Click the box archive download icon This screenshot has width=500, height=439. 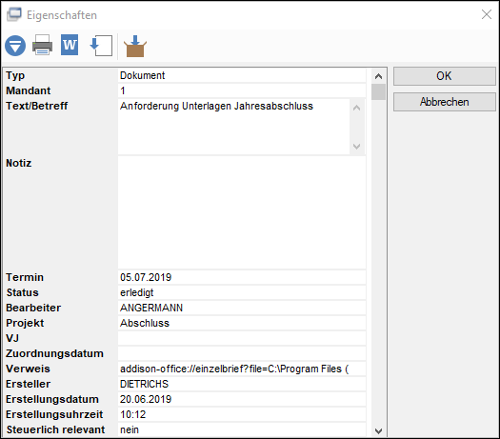point(135,46)
